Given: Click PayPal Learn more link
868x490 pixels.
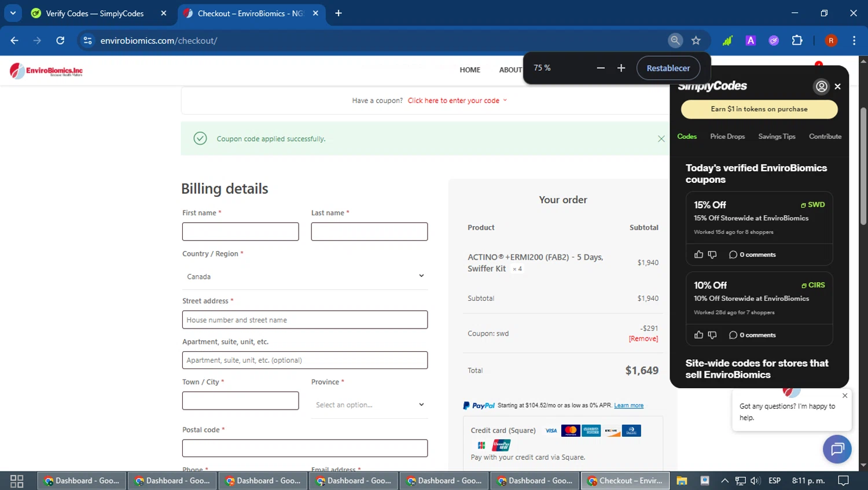Looking at the screenshot, I should click(628, 406).
